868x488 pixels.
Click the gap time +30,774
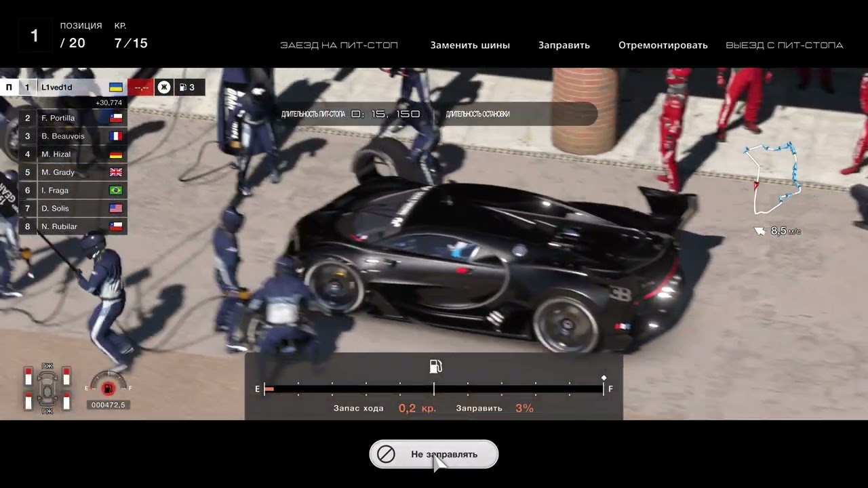point(108,103)
